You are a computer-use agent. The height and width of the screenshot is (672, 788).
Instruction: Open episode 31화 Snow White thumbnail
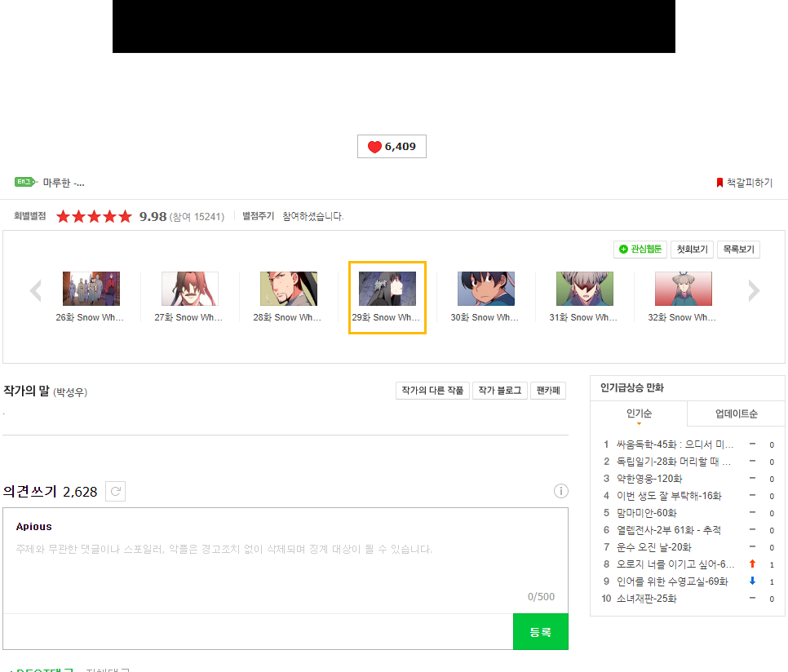tap(585, 289)
